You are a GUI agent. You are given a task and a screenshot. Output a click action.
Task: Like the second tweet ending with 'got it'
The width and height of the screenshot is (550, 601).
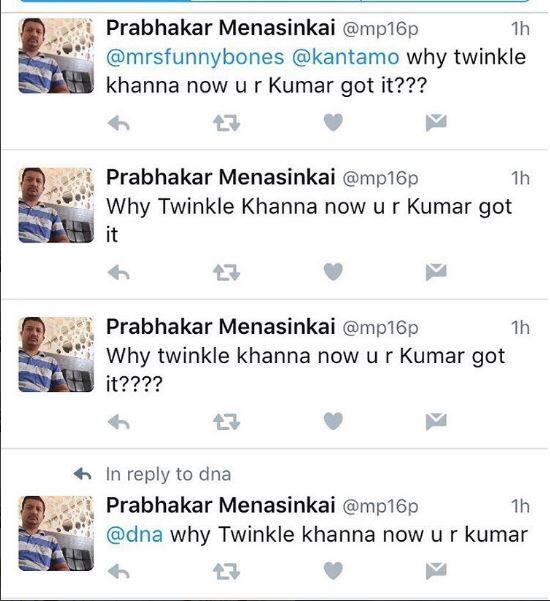pyautogui.click(x=333, y=272)
